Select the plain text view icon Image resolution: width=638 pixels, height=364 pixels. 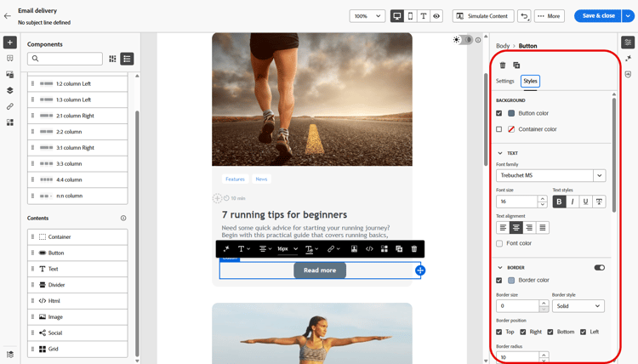(423, 16)
